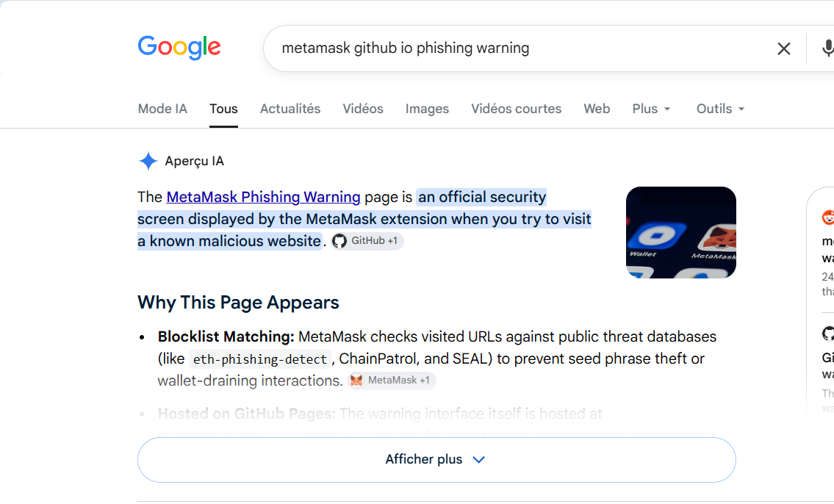The width and height of the screenshot is (834, 504).
Task: Click the Reddit icon in side card
Action: point(828,217)
